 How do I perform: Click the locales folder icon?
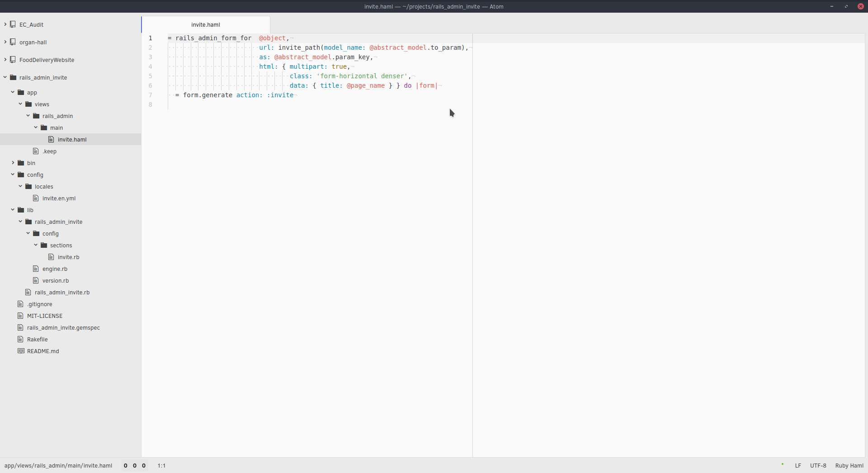(x=28, y=186)
